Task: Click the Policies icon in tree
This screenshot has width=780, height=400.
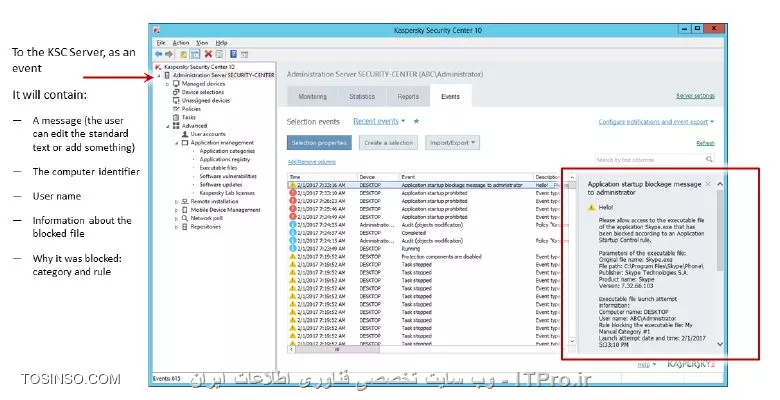Action: coord(176,109)
